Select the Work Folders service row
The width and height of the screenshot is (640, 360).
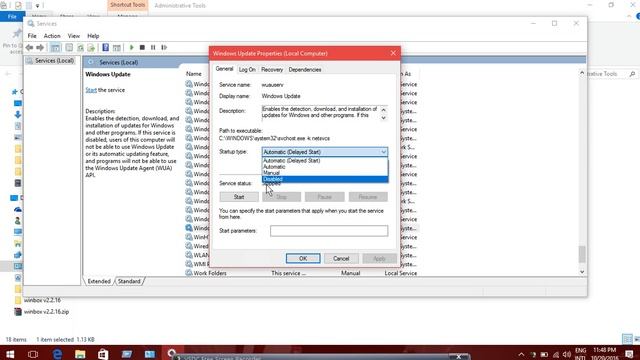302,273
